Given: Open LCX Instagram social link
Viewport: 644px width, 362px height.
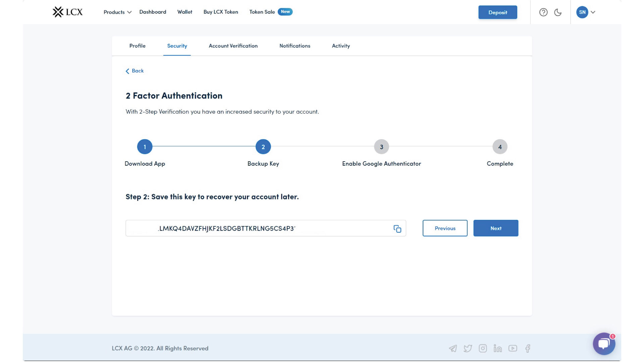Looking at the screenshot, I should click(x=483, y=349).
